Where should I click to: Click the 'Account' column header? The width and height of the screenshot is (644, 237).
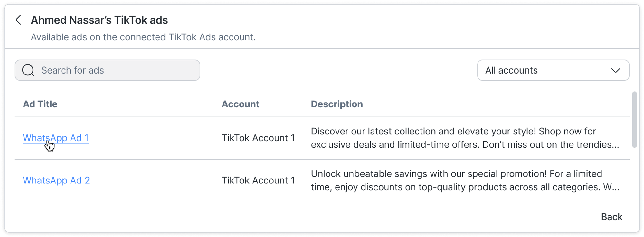point(240,104)
